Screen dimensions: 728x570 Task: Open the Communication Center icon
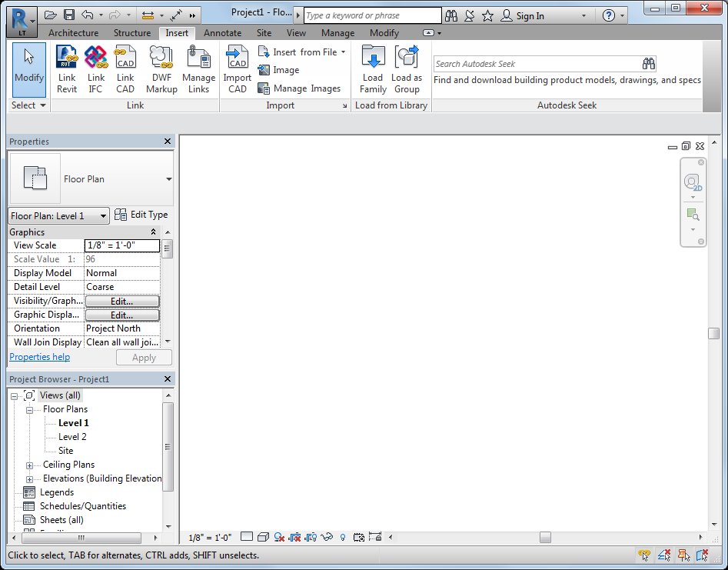470,16
